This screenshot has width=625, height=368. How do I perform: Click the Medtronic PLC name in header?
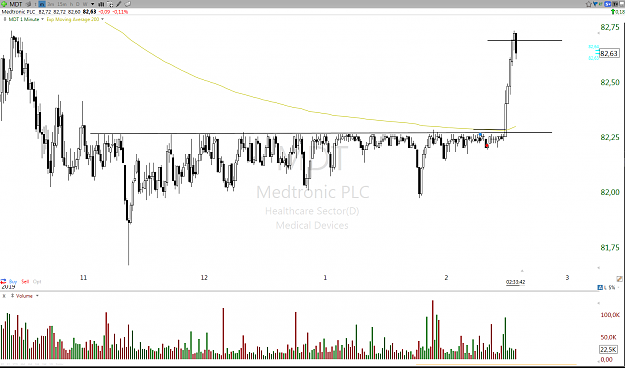[x=18, y=12]
